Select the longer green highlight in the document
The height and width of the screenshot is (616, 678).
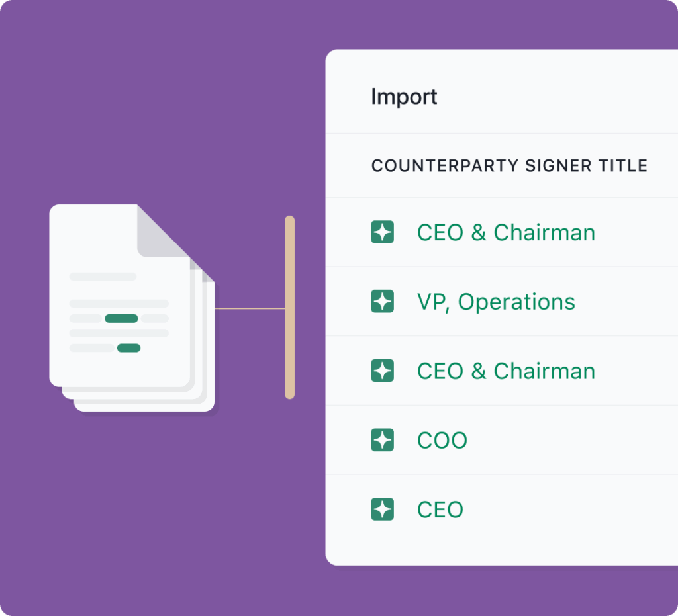pyautogui.click(x=121, y=319)
